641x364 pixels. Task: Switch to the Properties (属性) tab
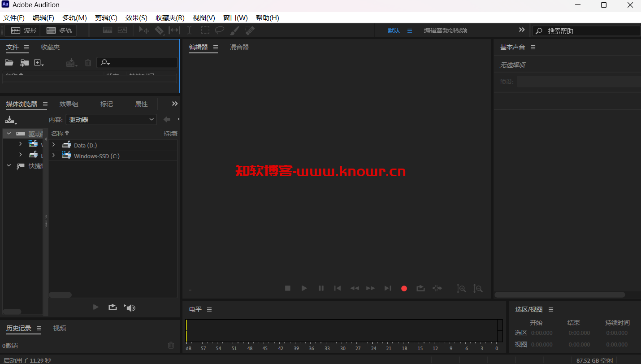click(141, 104)
